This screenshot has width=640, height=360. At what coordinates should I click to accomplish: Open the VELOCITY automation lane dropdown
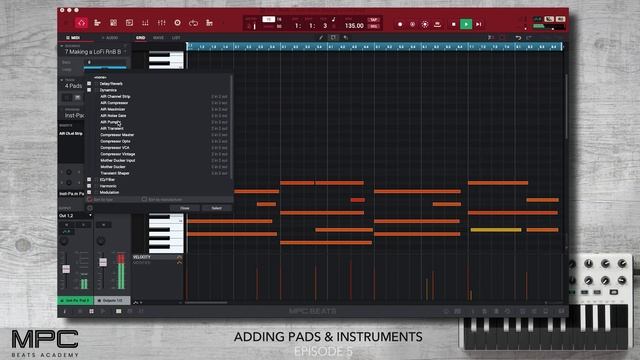tap(179, 257)
